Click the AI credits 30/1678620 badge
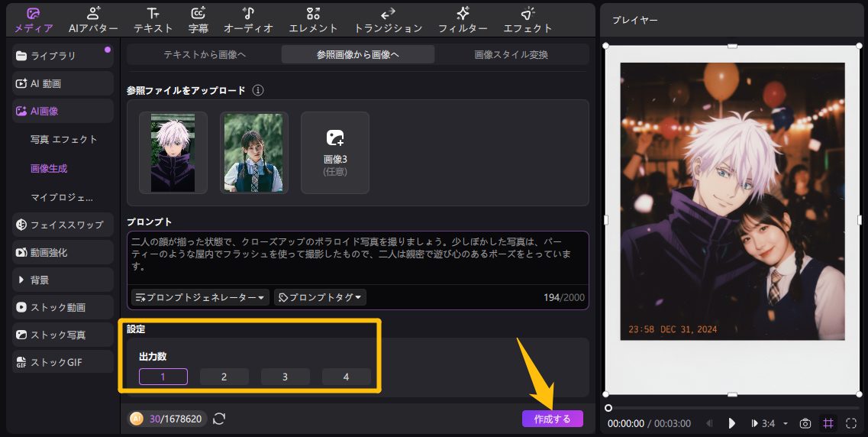Image resolution: width=868 pixels, height=437 pixels. 168,419
